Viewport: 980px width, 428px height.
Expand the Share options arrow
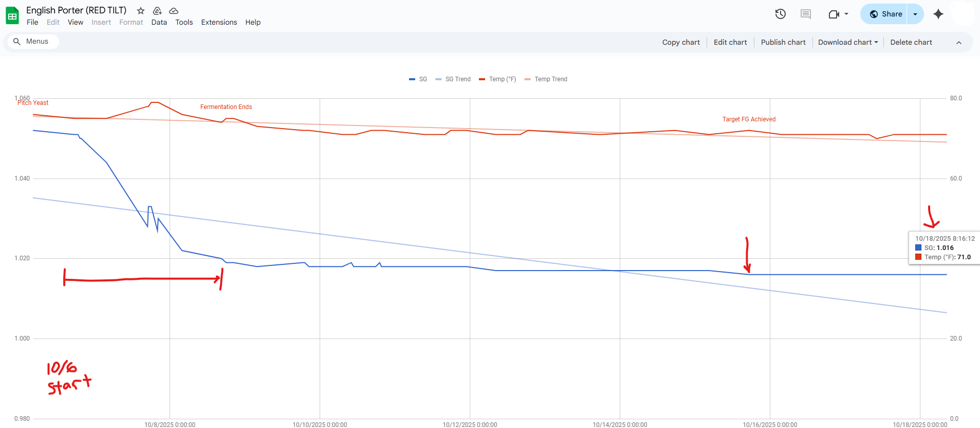(x=915, y=14)
